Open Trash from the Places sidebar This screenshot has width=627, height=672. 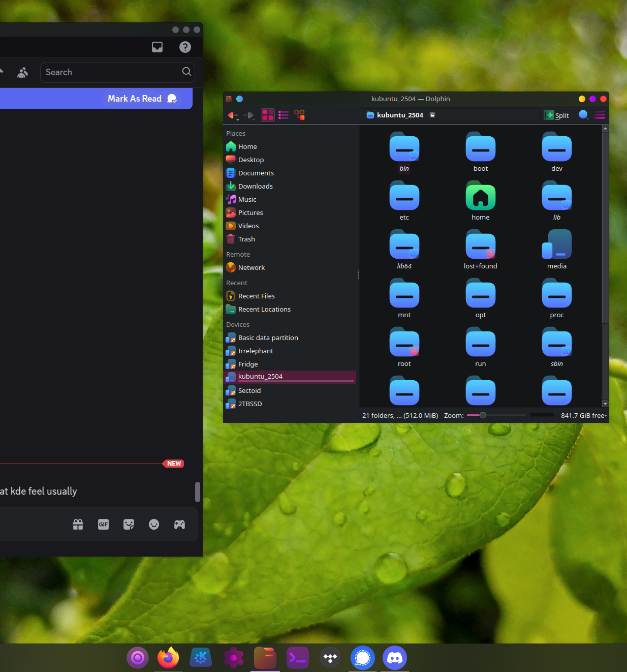(x=246, y=239)
